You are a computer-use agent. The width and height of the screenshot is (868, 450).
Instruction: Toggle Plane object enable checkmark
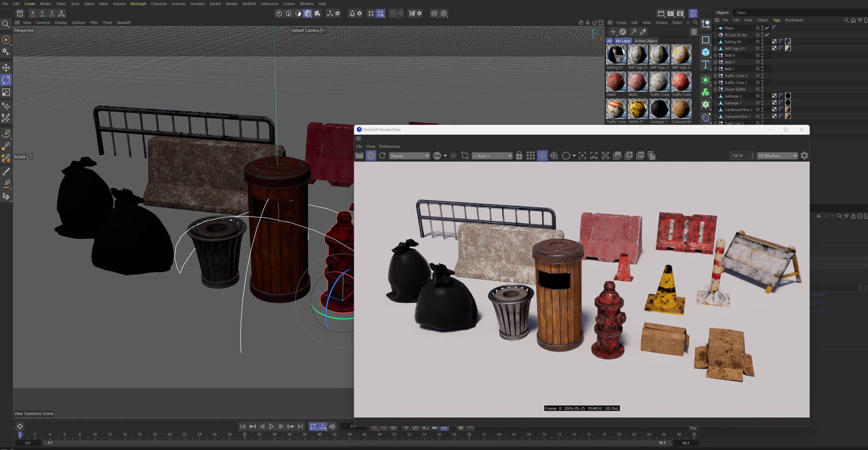(767, 28)
